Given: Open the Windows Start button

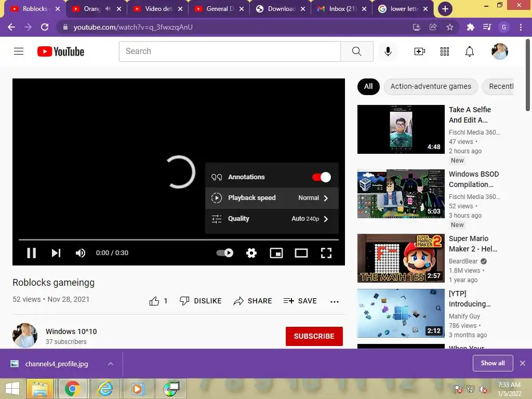Looking at the screenshot, I should (x=12, y=389).
